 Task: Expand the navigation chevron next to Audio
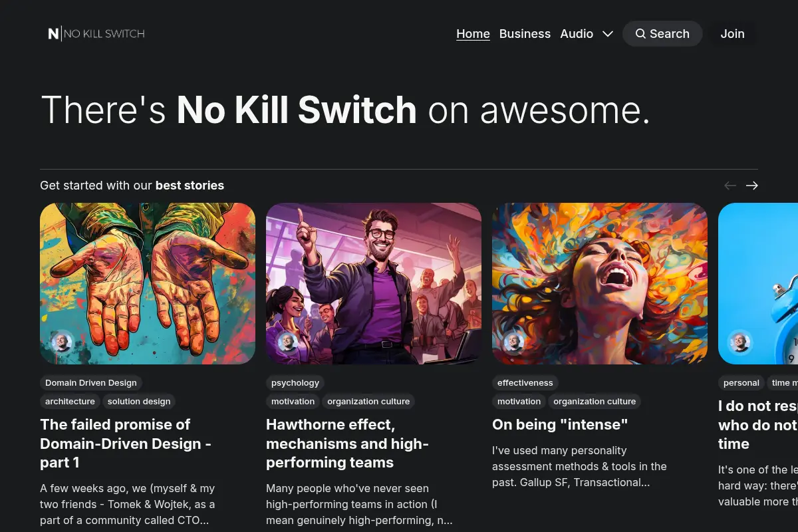(x=608, y=33)
